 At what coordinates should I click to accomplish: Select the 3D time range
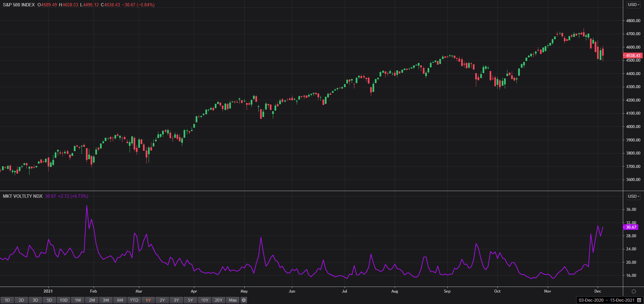pyautogui.click(x=35, y=300)
